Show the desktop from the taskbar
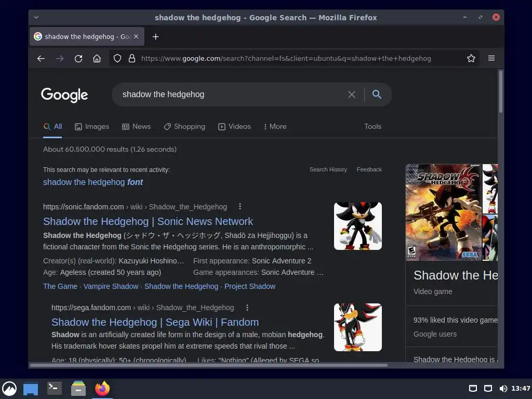Viewport: 532px width, 399px height. 31,389
